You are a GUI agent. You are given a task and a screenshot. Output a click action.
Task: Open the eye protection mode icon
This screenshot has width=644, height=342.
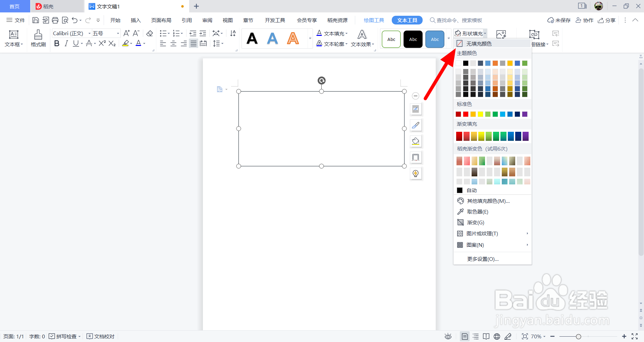point(448,336)
